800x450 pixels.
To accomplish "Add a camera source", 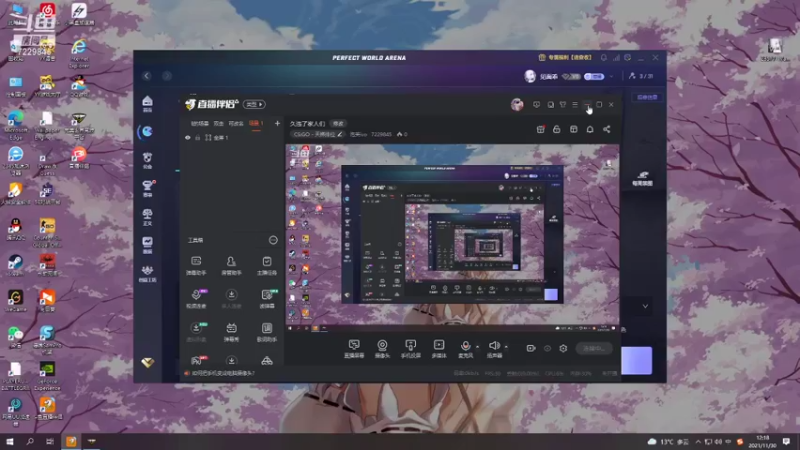I will coord(382,349).
